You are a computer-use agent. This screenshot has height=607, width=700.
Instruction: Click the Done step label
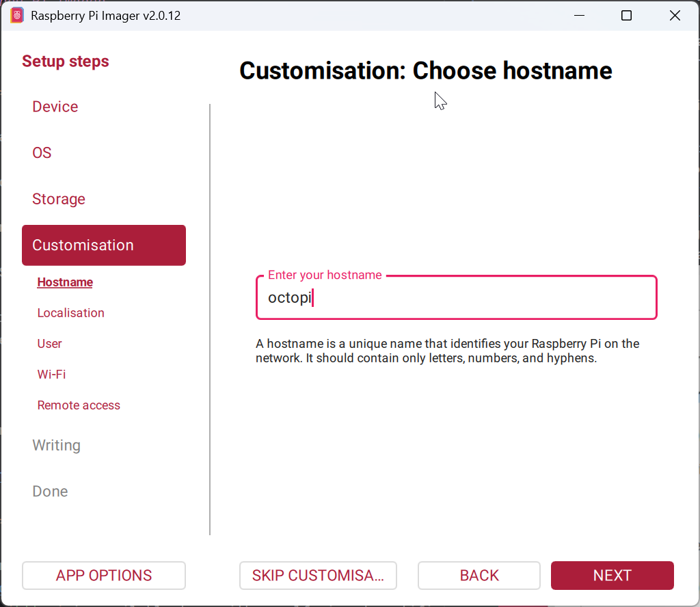(50, 491)
